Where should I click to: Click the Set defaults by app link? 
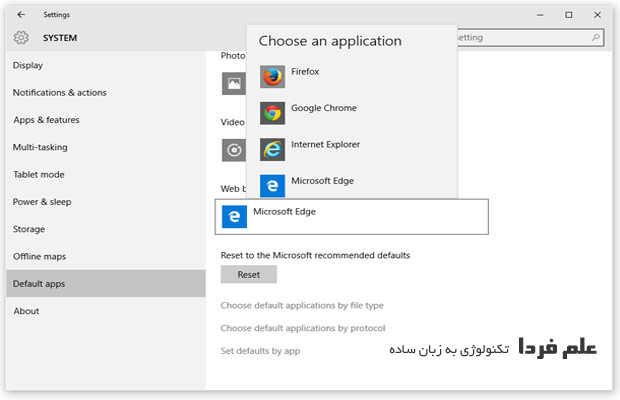tap(260, 351)
